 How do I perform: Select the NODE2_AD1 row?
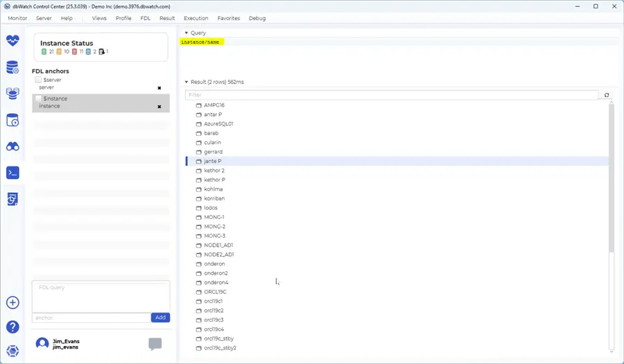tap(397, 254)
